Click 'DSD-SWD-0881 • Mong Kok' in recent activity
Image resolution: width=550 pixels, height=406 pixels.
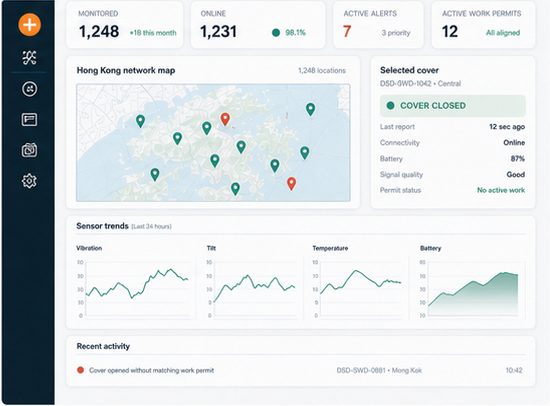click(x=379, y=370)
